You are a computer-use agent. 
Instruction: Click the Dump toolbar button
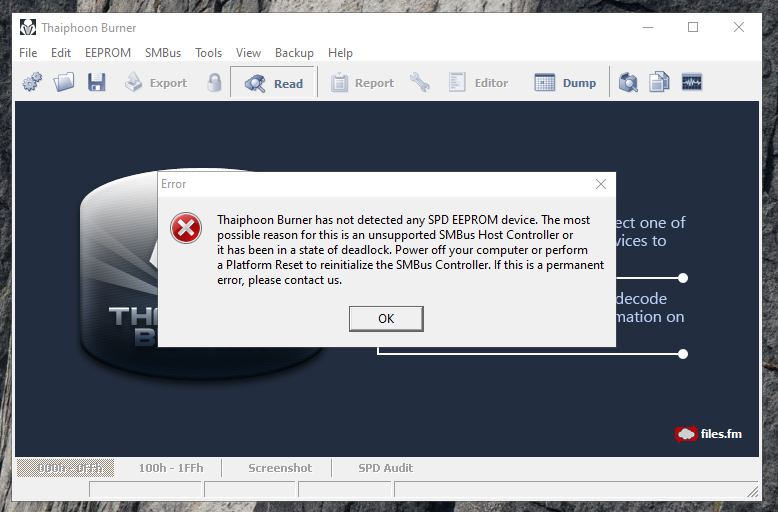(x=565, y=83)
